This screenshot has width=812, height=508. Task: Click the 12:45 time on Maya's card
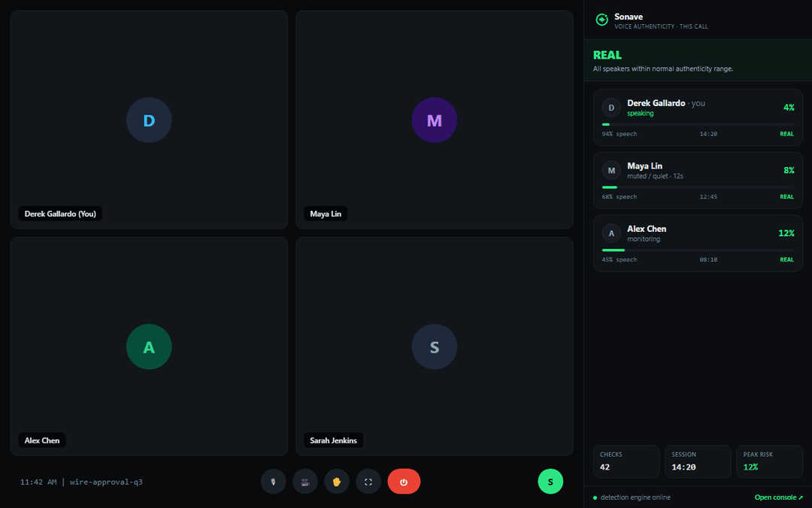click(x=708, y=196)
